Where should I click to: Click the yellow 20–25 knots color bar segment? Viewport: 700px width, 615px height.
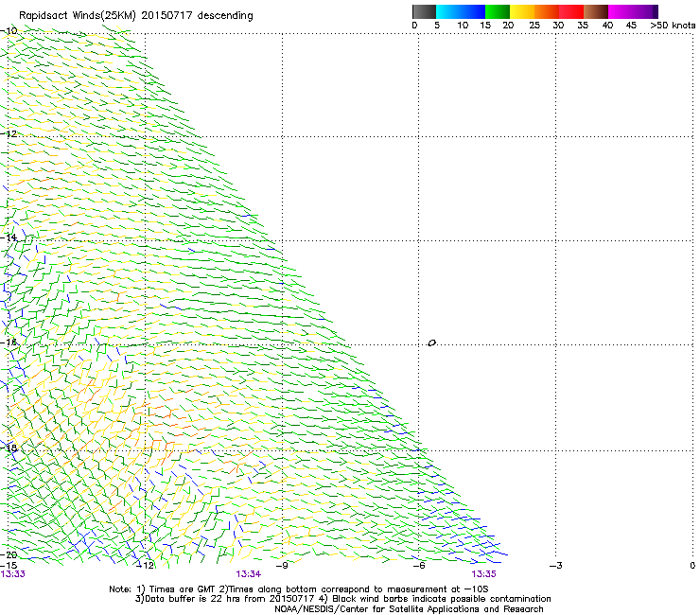(x=522, y=11)
